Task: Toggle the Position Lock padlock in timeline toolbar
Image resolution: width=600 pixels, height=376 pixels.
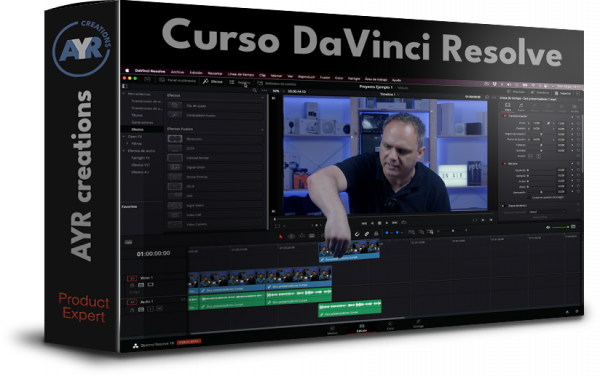Action: coord(376,233)
